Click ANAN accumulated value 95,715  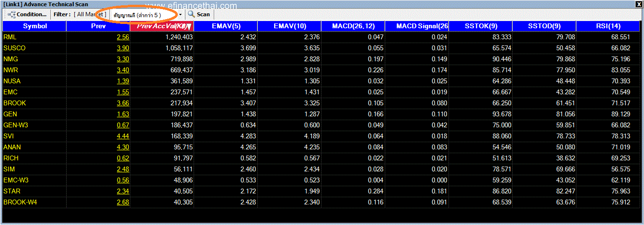pos(183,147)
